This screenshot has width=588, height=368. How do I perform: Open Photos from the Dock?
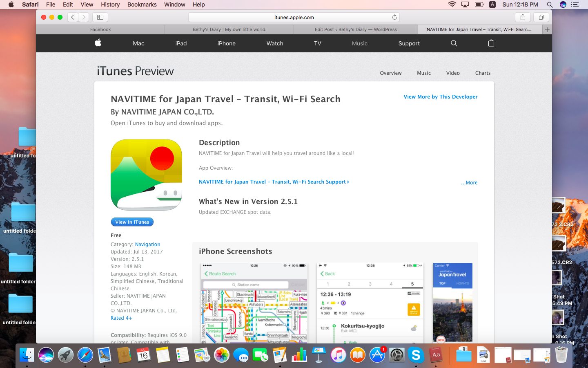[222, 355]
